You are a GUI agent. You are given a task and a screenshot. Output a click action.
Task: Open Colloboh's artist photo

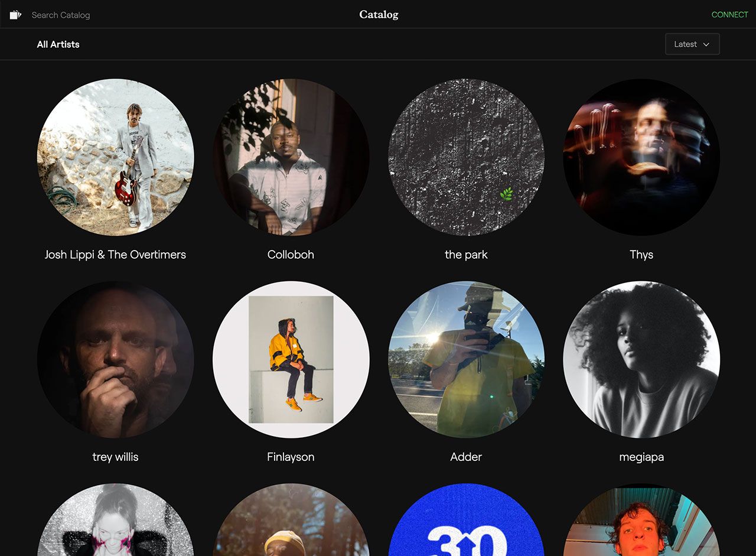pyautogui.click(x=291, y=157)
